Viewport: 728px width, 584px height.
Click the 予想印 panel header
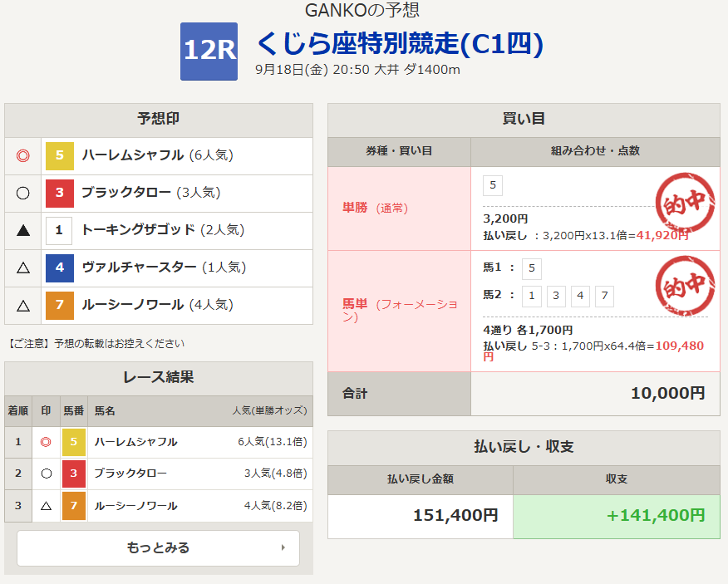click(159, 120)
